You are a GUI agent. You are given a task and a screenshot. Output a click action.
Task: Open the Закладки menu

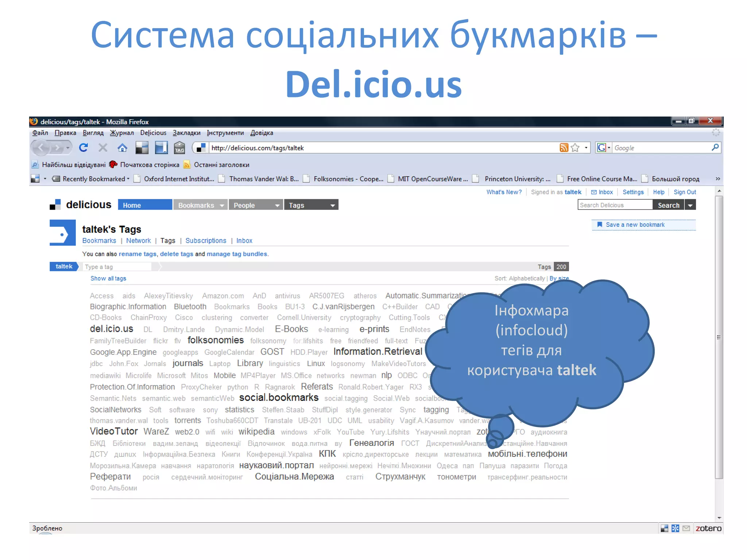click(x=186, y=133)
